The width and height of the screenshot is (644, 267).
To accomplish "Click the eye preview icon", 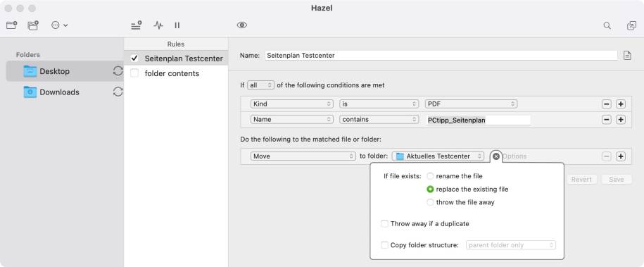I will click(x=242, y=25).
